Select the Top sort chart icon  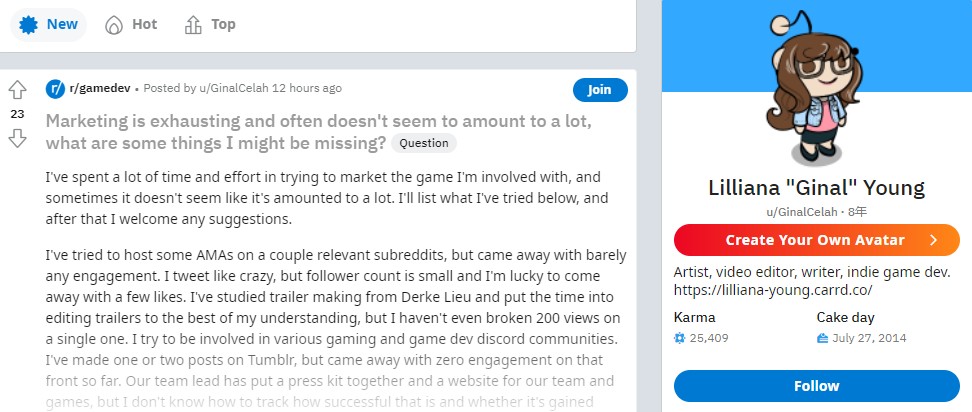pyautogui.click(x=193, y=25)
